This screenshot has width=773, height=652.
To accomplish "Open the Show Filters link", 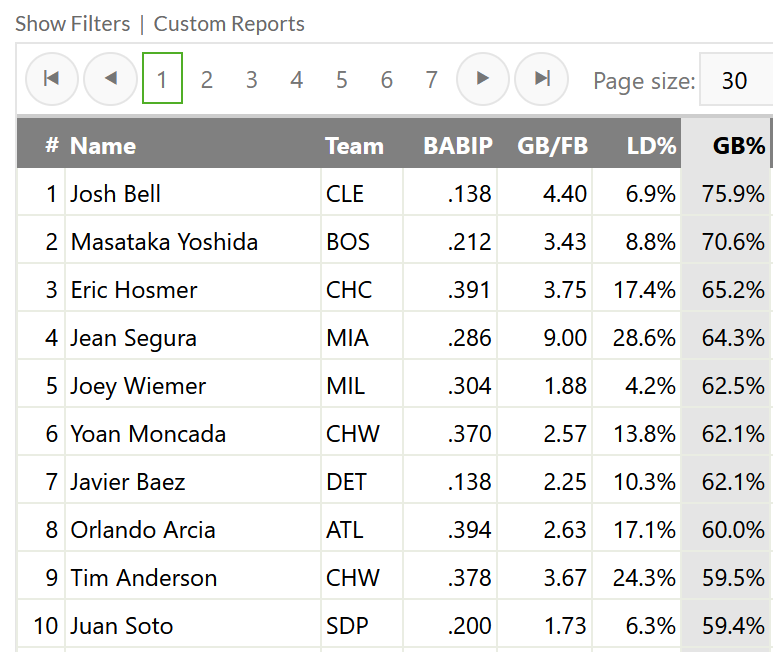I will point(72,23).
